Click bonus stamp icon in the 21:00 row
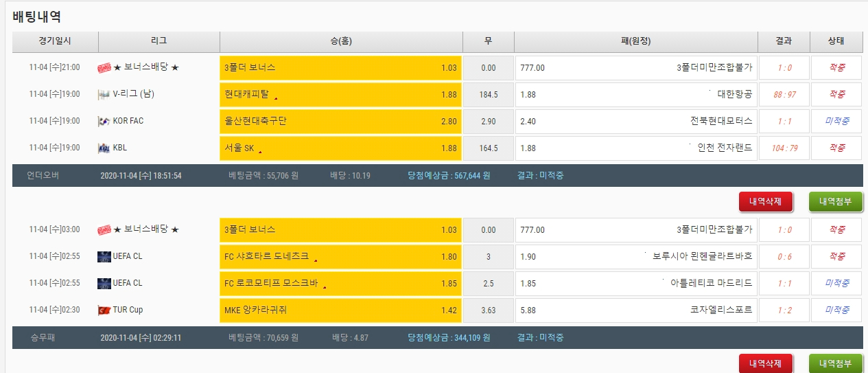The image size is (868, 373). coord(104,67)
